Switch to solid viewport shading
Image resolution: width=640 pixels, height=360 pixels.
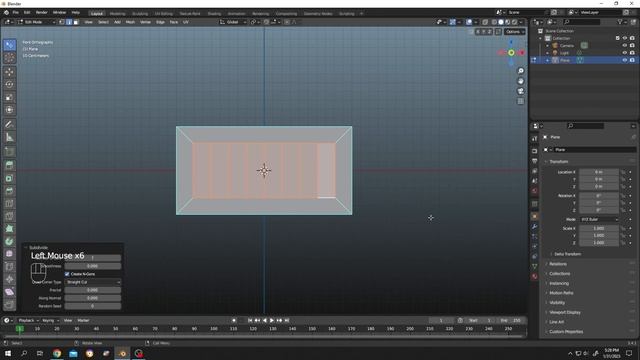[x=501, y=22]
